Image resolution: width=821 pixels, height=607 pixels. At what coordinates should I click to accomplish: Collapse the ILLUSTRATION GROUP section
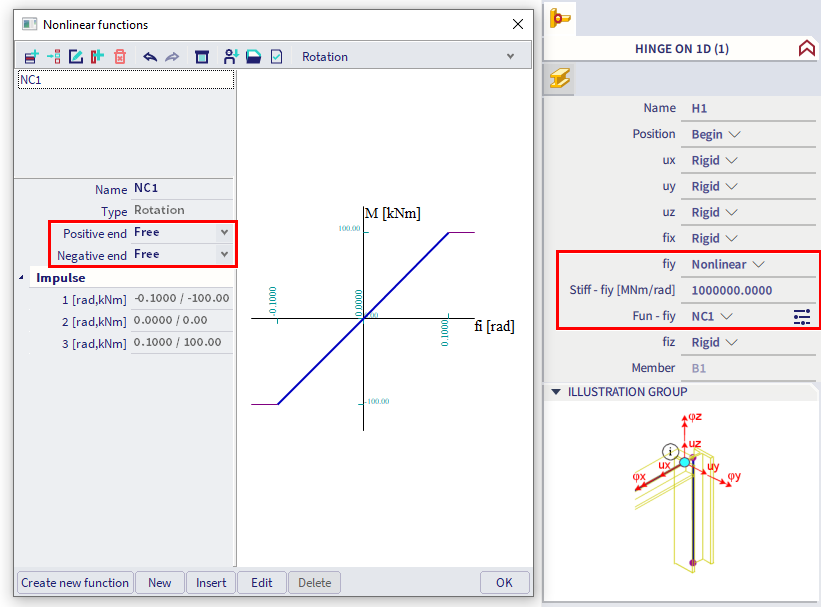pos(556,392)
